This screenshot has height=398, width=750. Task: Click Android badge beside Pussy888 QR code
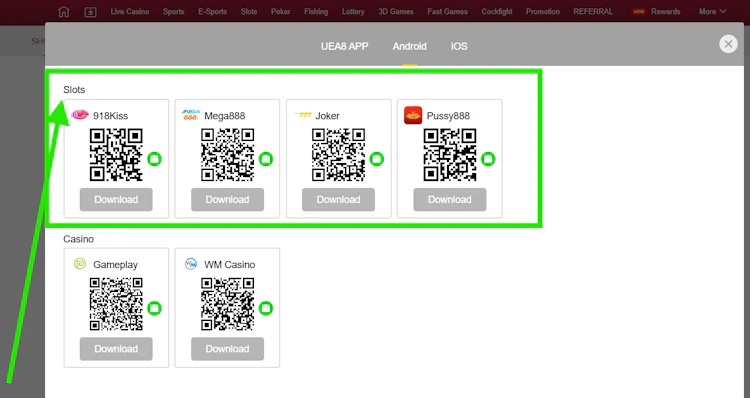[488, 159]
